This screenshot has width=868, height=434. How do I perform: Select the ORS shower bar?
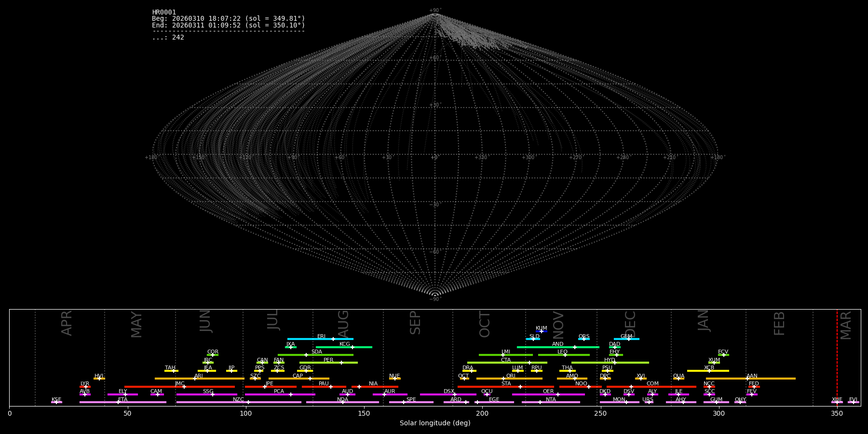coord(584,339)
